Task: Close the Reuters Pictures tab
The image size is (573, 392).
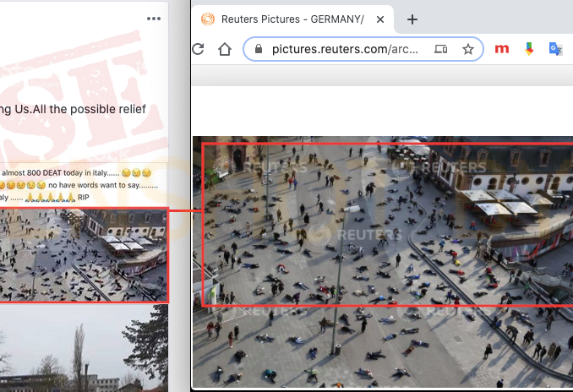Action: [x=380, y=19]
